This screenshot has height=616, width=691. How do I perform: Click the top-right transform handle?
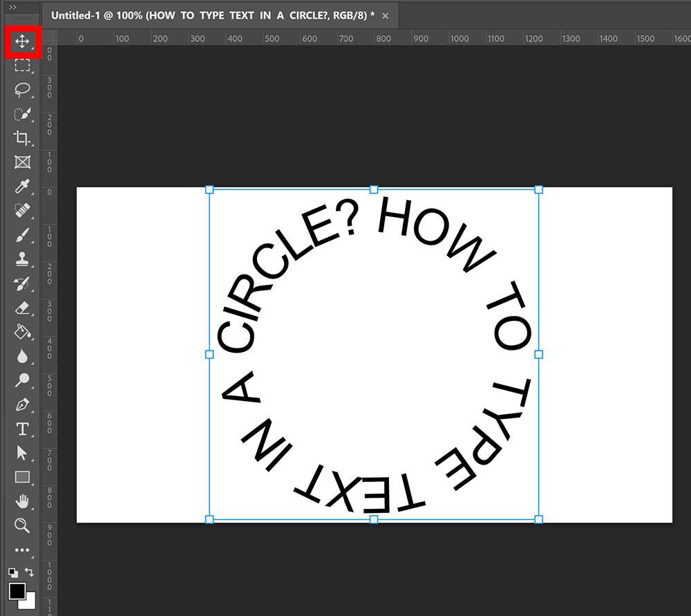tap(538, 189)
